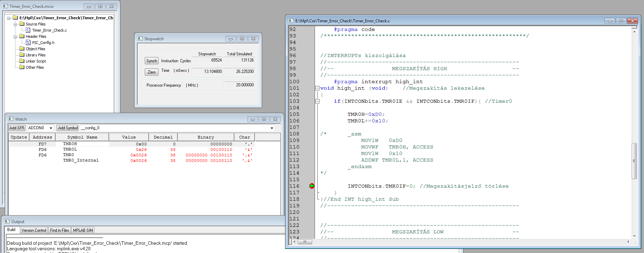Click the project root folder icon
This screenshot has height=253, width=644.
point(15,18)
